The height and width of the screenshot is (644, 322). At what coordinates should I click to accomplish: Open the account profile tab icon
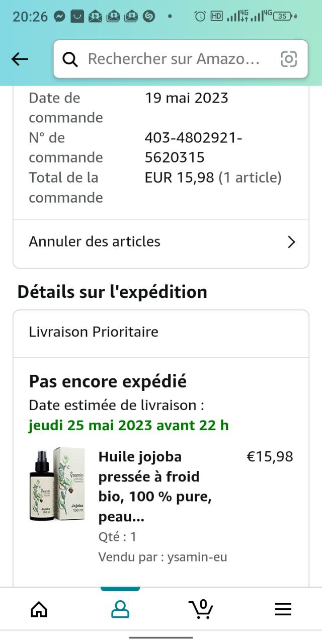[120, 610]
